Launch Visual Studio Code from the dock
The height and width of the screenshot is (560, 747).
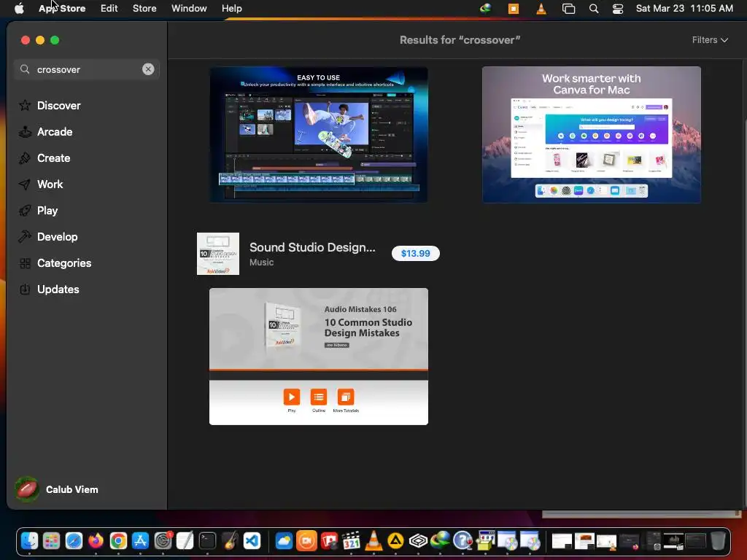(252, 541)
